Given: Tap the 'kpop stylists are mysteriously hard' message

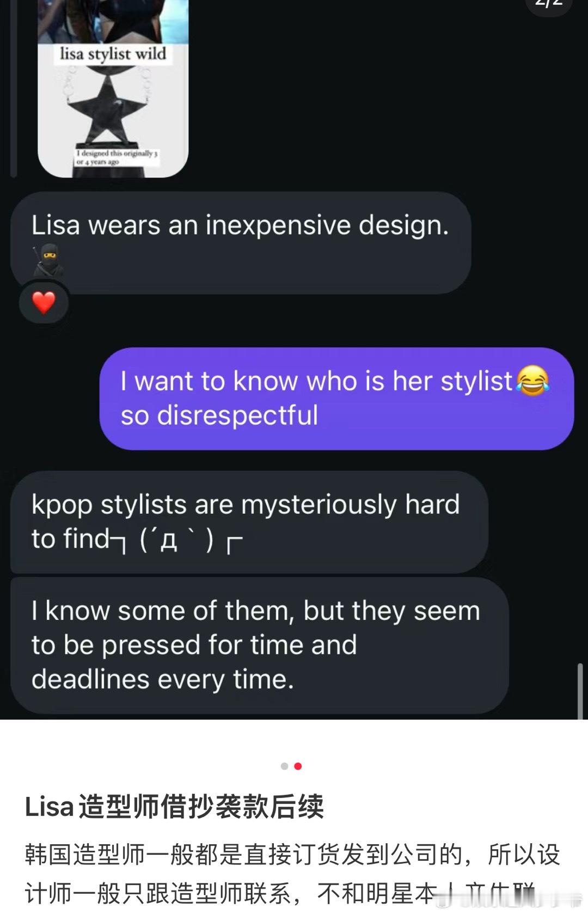Looking at the screenshot, I should [249, 522].
